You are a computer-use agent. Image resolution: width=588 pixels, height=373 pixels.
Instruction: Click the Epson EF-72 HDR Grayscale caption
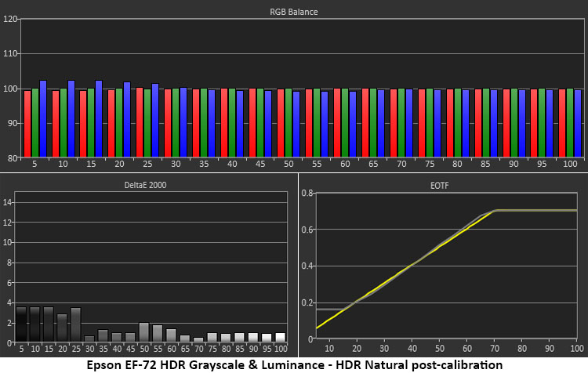pyautogui.click(x=294, y=364)
